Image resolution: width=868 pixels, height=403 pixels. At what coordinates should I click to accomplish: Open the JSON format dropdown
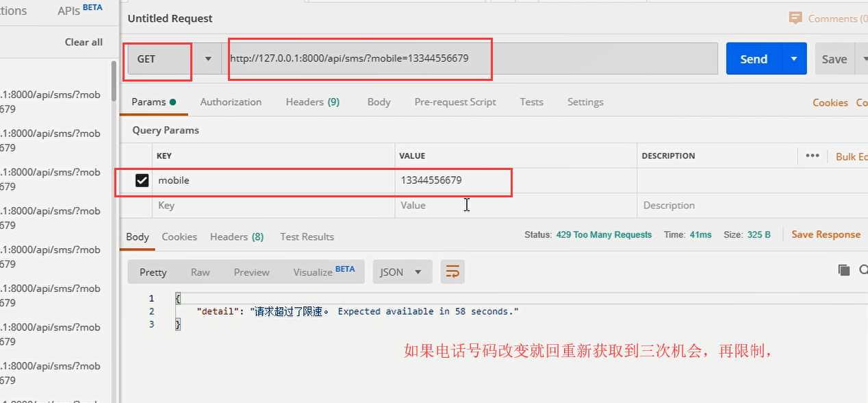pos(402,272)
